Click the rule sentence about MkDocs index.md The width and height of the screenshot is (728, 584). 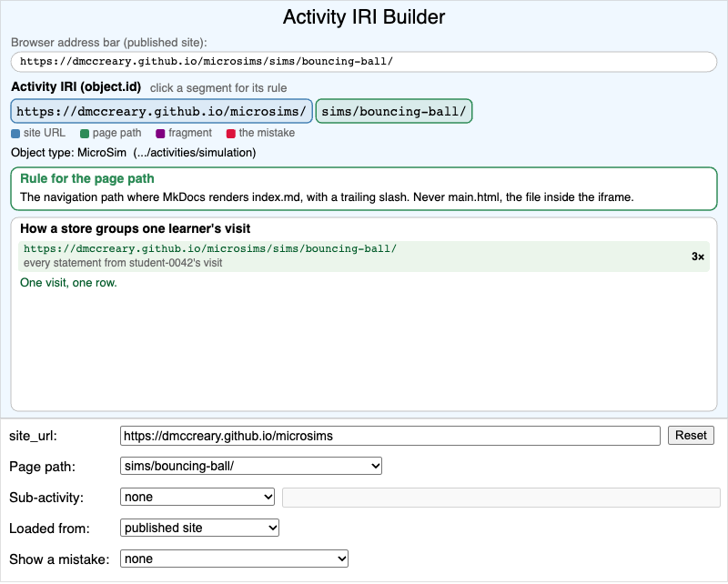pos(327,197)
